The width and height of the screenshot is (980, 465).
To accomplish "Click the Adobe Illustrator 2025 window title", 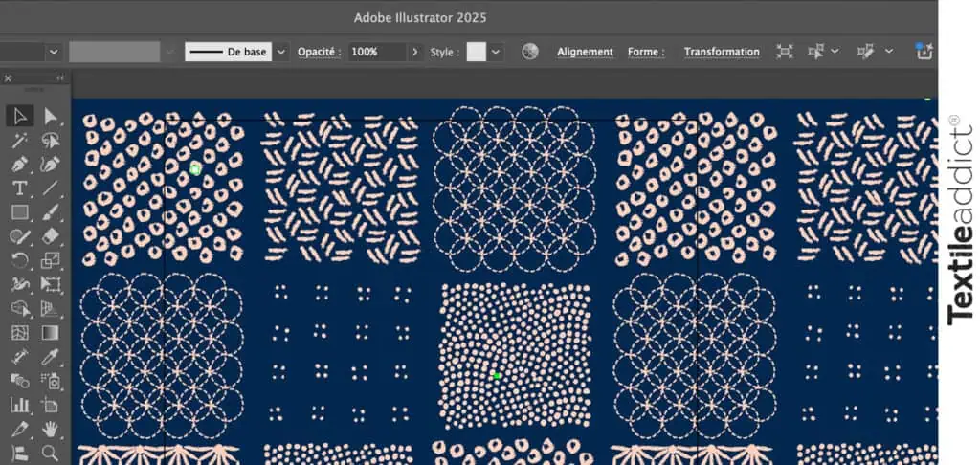I will point(420,17).
